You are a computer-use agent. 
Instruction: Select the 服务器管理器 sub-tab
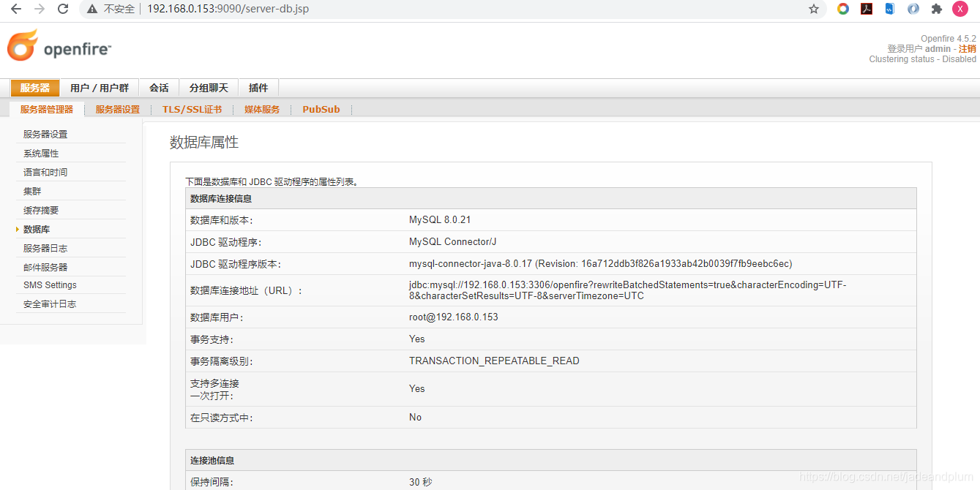coord(47,110)
